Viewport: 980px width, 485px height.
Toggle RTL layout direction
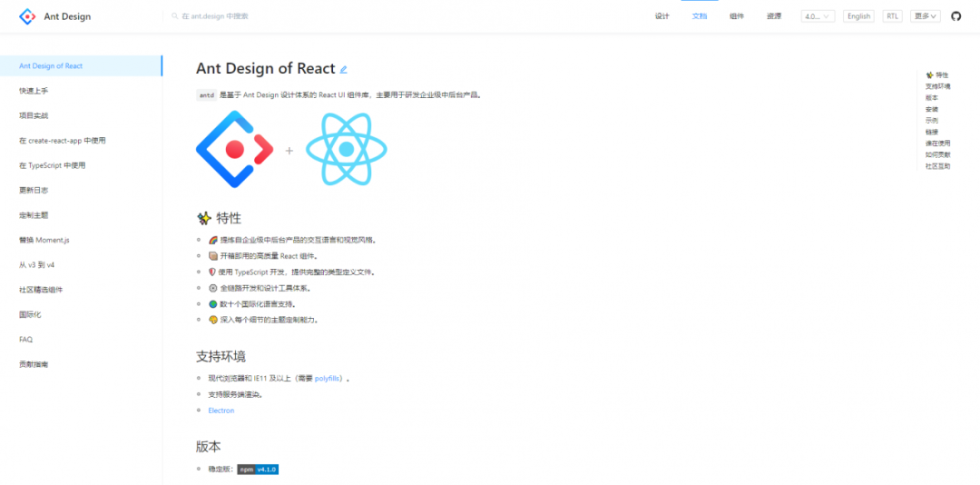pyautogui.click(x=892, y=16)
